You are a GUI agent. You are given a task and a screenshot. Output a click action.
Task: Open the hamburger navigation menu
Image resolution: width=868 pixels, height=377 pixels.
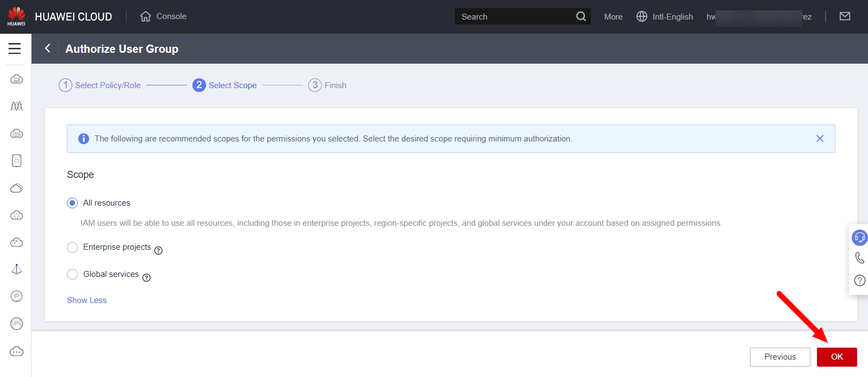click(x=15, y=48)
